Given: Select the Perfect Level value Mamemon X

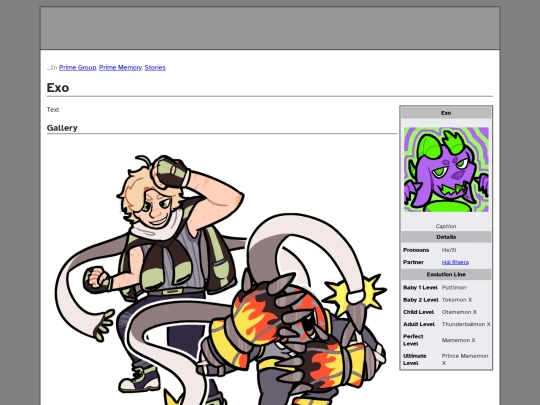Looking at the screenshot, I should (x=458, y=340).
